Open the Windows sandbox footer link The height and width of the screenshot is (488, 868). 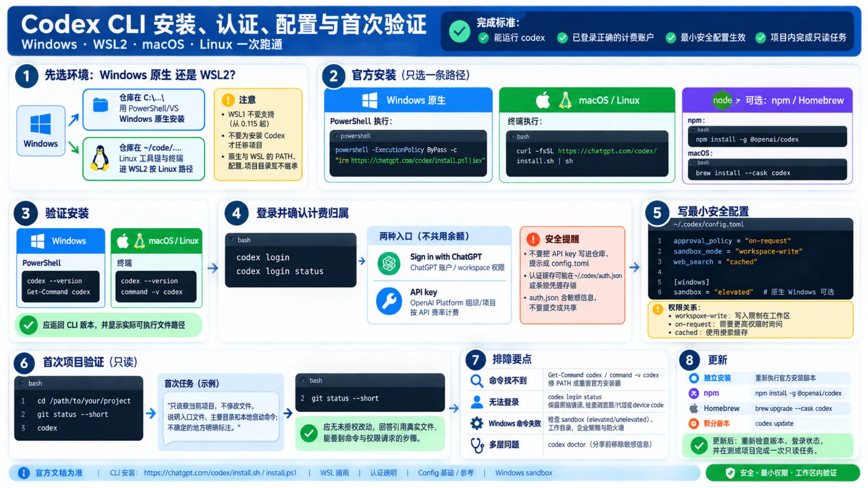[524, 473]
